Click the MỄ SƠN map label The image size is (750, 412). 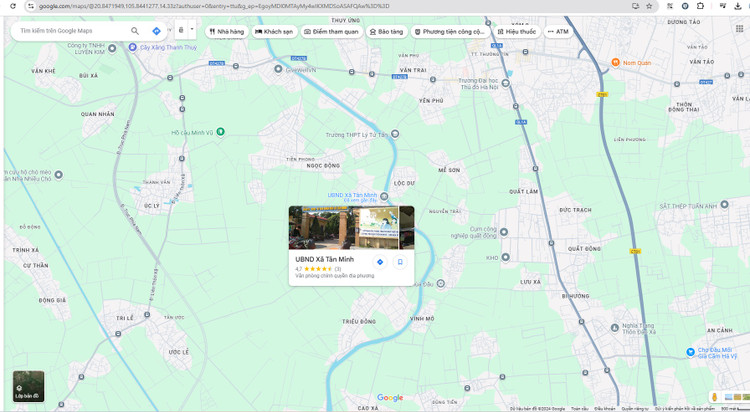coord(449,170)
